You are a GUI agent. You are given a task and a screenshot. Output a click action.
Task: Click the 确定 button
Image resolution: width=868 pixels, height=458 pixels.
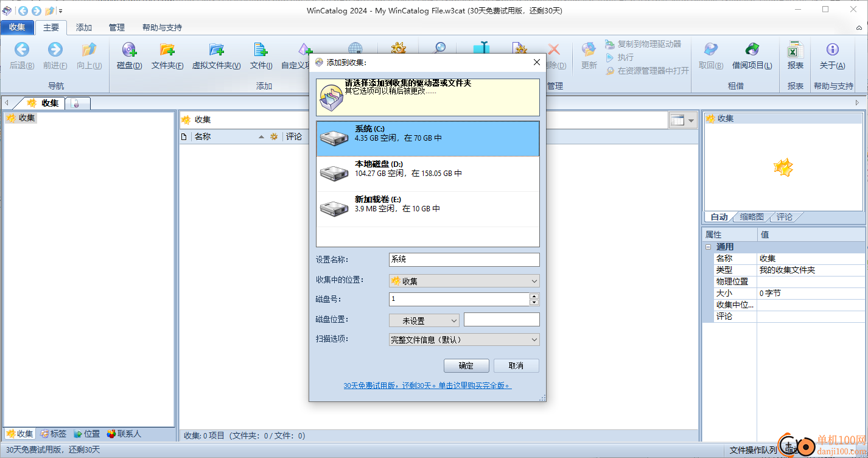pyautogui.click(x=466, y=365)
